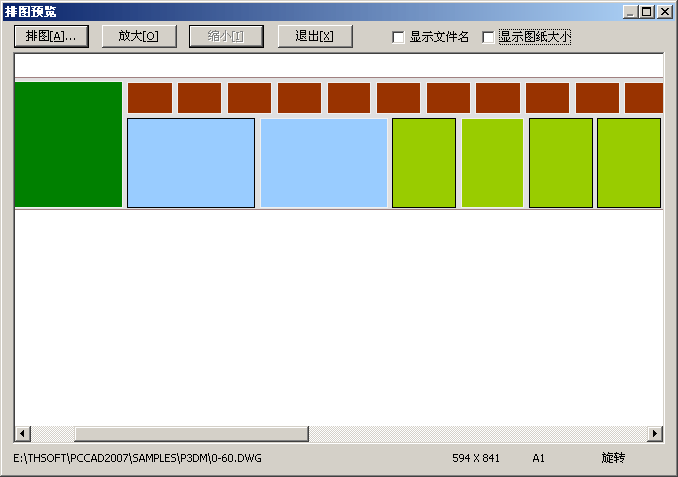Close the 排图预览 window
This screenshot has width=678, height=477.
click(663, 12)
